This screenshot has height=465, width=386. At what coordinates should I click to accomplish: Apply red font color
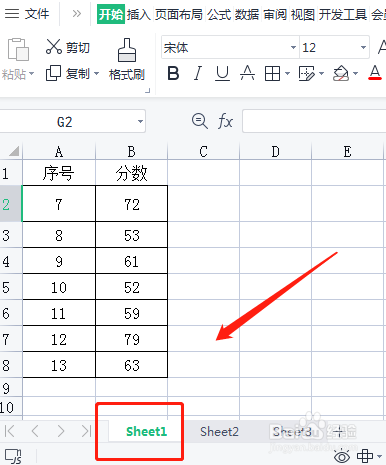pos(375,73)
